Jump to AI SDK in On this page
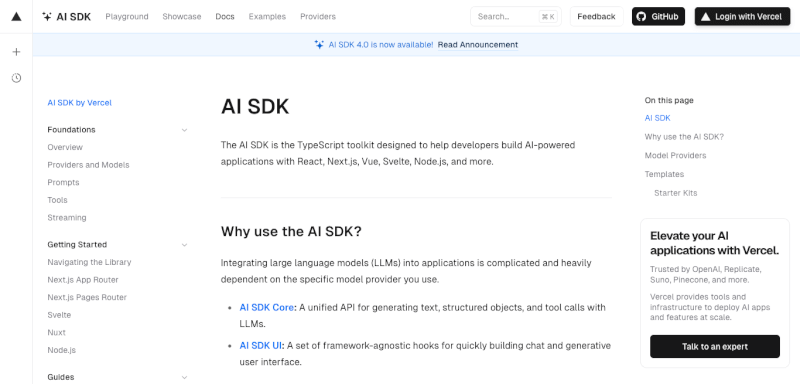This screenshot has width=800, height=384. (x=657, y=118)
